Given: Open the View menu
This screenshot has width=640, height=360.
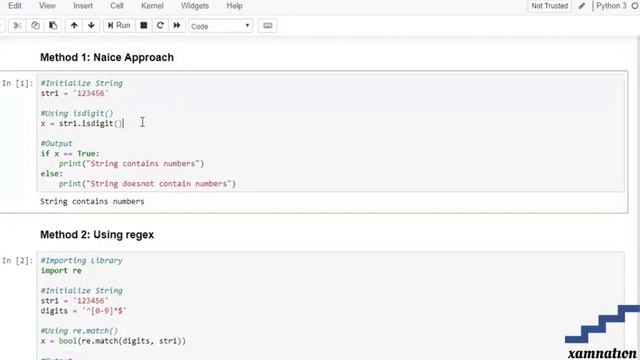Looking at the screenshot, I should pos(47,6).
